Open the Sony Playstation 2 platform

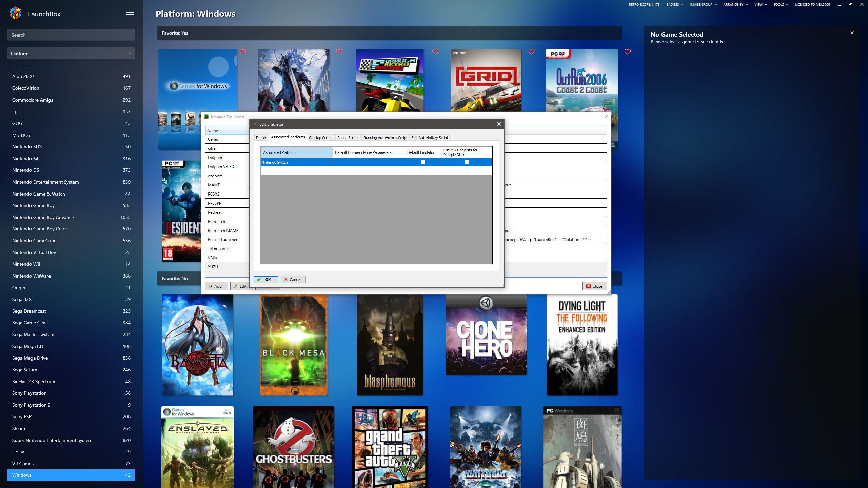(71, 405)
